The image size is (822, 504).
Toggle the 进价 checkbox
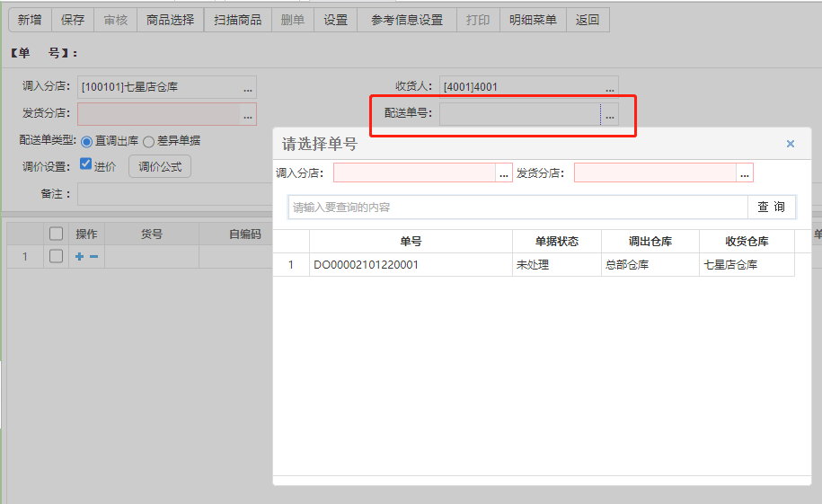[85, 164]
